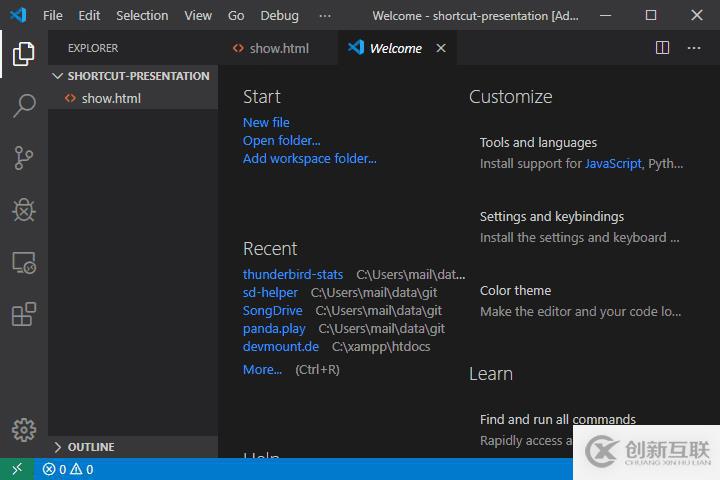Open recent project thunderbird-stats
720x480 pixels.
click(x=293, y=274)
